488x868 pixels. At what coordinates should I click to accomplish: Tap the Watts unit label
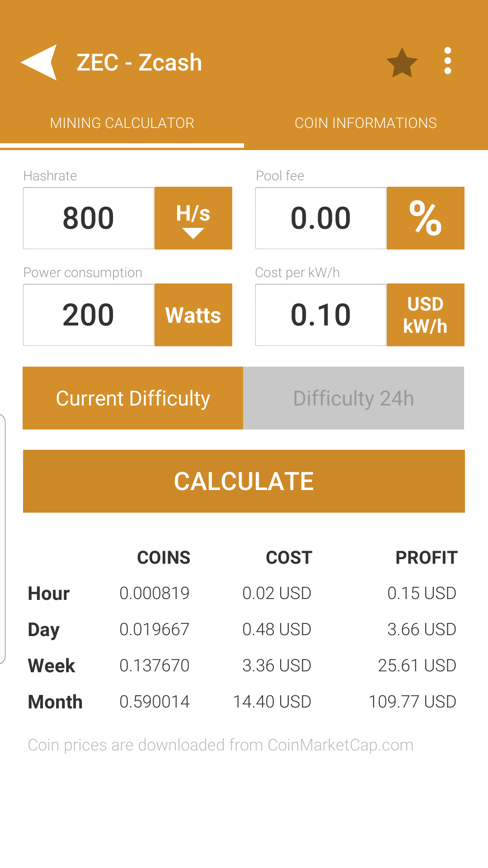[193, 315]
